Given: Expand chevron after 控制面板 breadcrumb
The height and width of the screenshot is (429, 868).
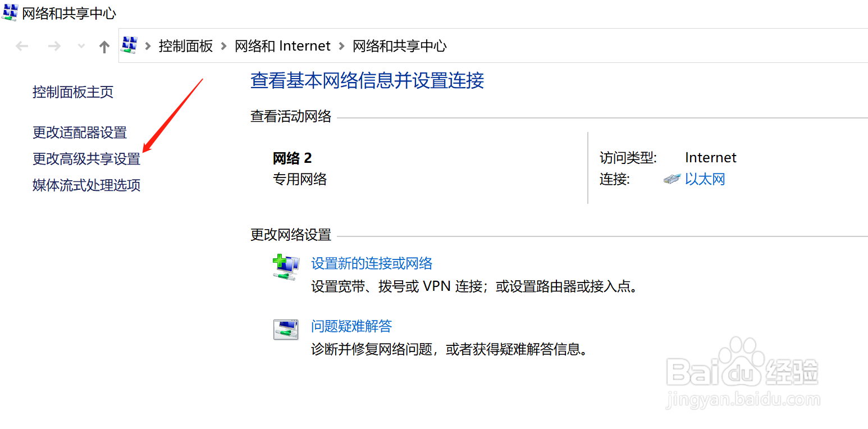Looking at the screenshot, I should pyautogui.click(x=224, y=46).
